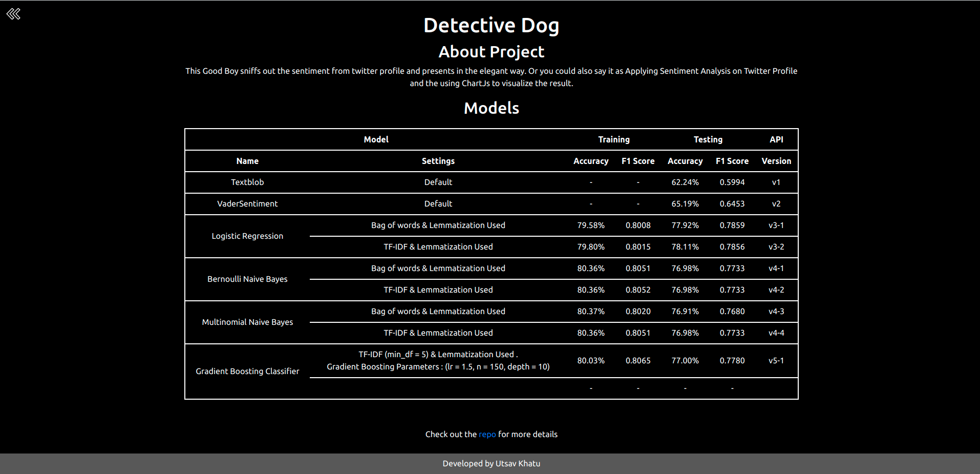Click the Version column header
This screenshot has height=474, width=980.
click(776, 161)
